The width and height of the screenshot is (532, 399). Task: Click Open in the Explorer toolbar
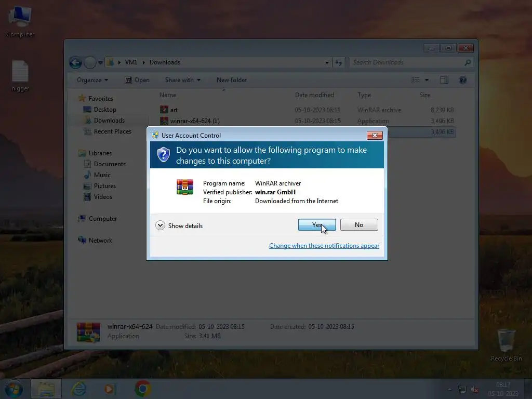(x=137, y=80)
